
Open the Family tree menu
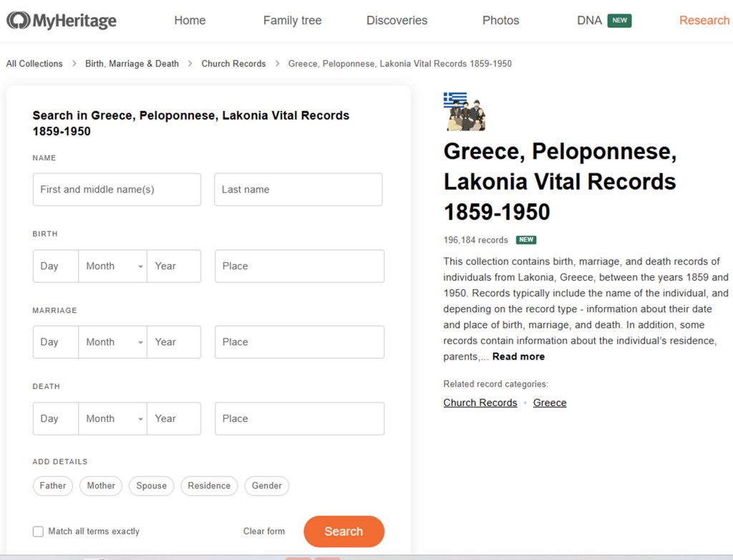coord(292,21)
